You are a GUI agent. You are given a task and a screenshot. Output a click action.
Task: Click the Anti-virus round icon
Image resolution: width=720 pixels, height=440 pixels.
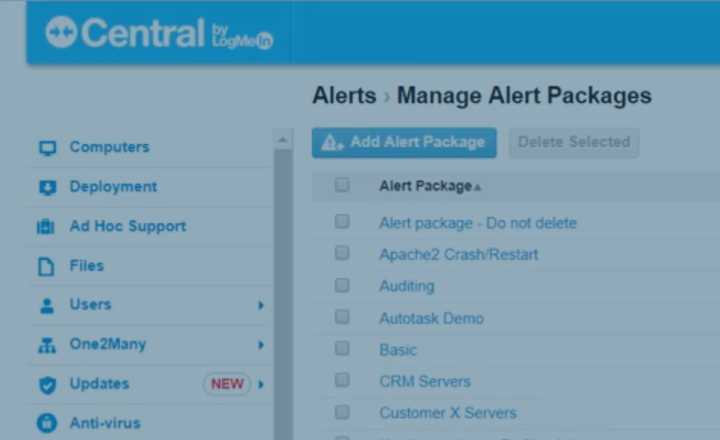coord(47,423)
